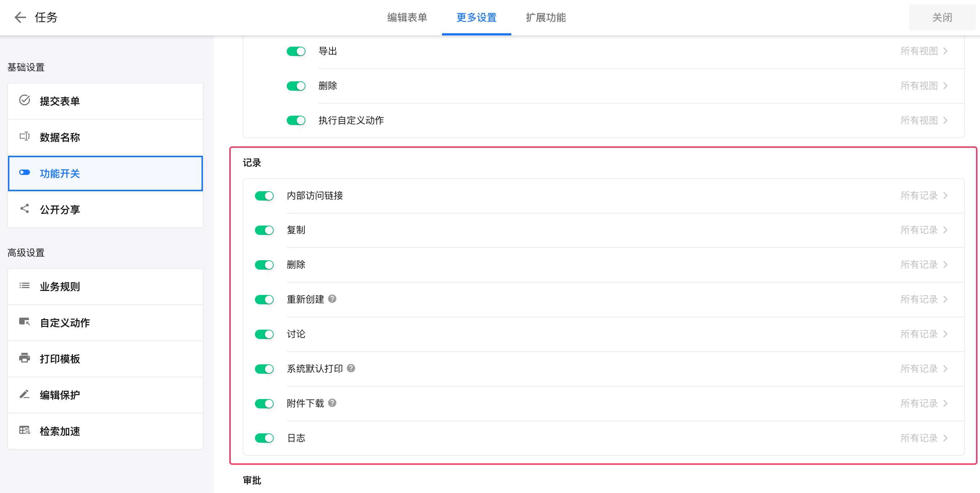This screenshot has width=980, height=493.
Task: Click the back arrow next to 任务
Action: coord(20,17)
